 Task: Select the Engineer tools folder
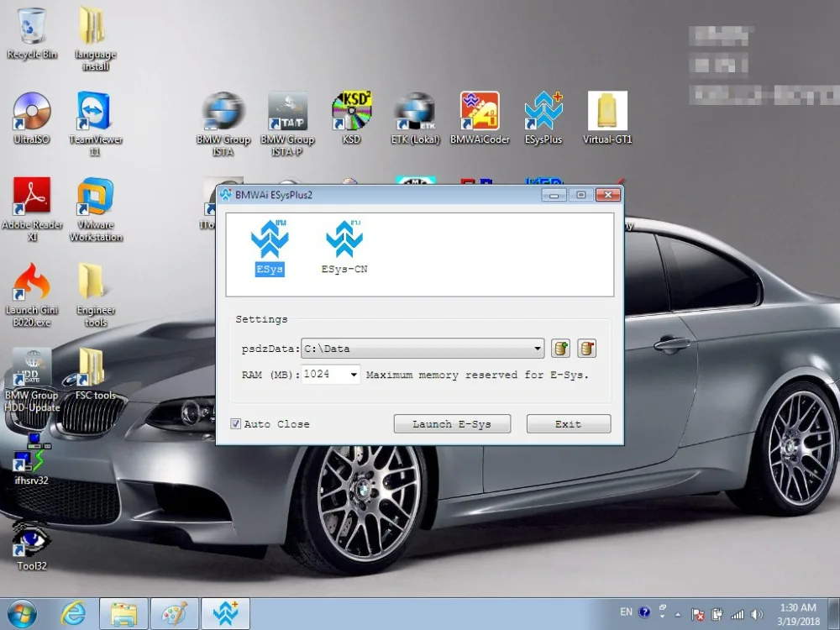96,295
